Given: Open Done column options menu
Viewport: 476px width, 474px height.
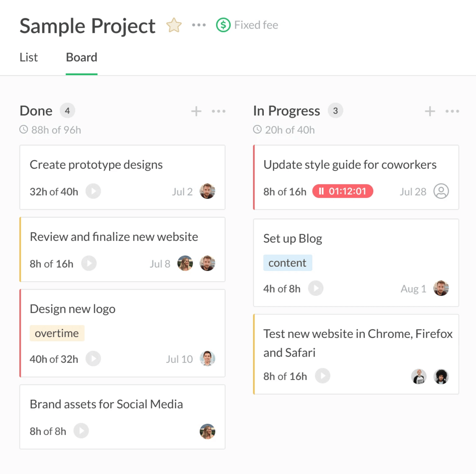Looking at the screenshot, I should 219,111.
